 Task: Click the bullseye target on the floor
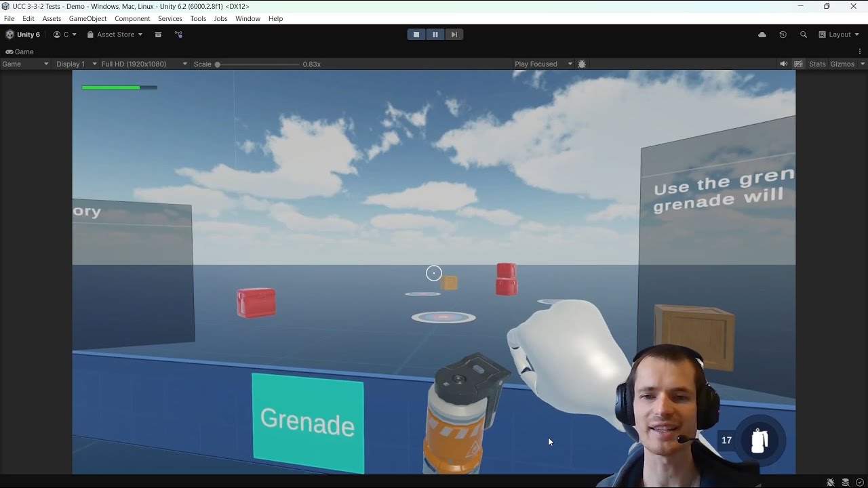point(443,317)
